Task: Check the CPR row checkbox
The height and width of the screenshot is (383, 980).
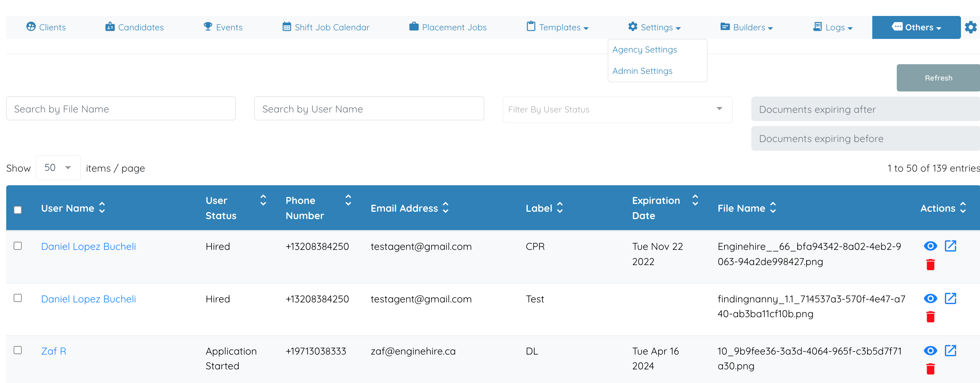Action: (17, 246)
